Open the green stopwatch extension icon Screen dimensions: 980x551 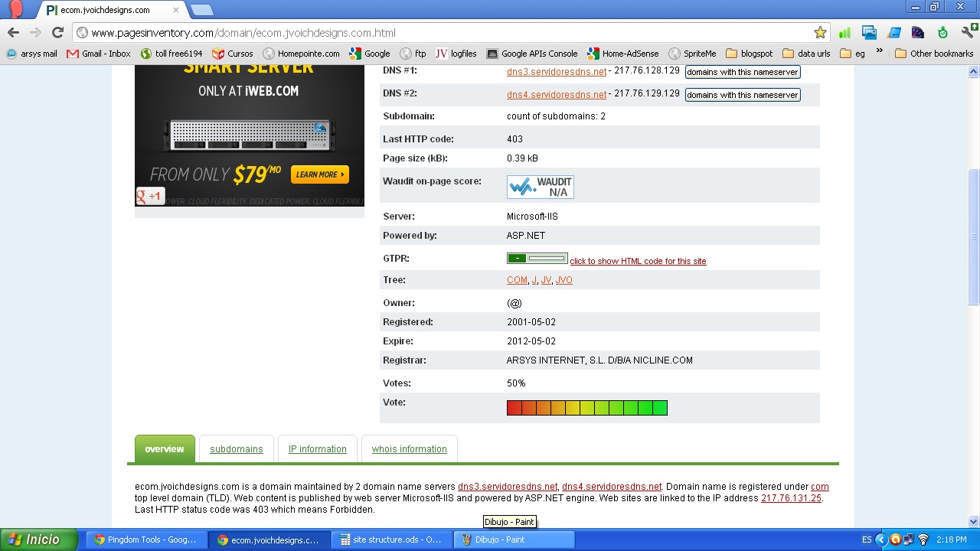pyautogui.click(x=942, y=33)
